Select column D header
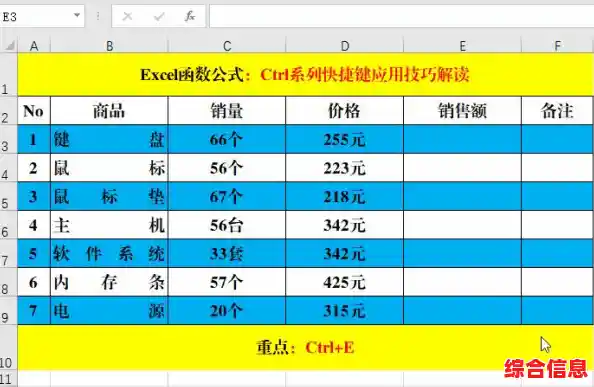Viewport: 594px width, 387px height. pyautogui.click(x=344, y=46)
